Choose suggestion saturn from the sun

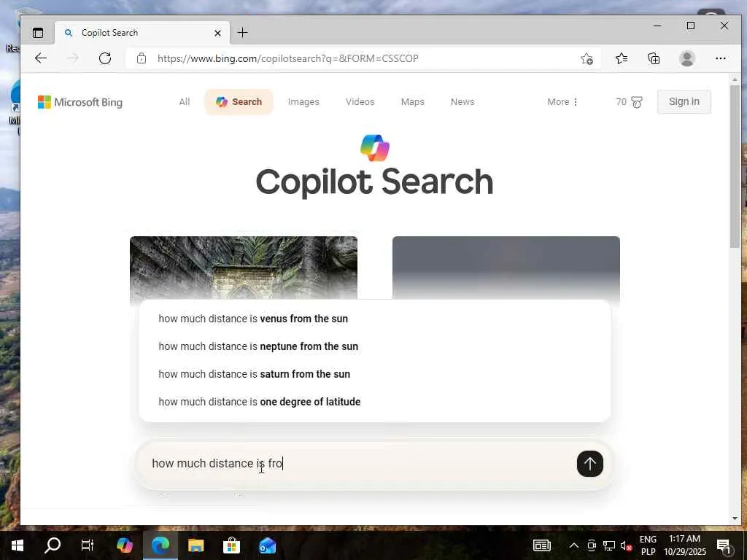click(x=375, y=374)
